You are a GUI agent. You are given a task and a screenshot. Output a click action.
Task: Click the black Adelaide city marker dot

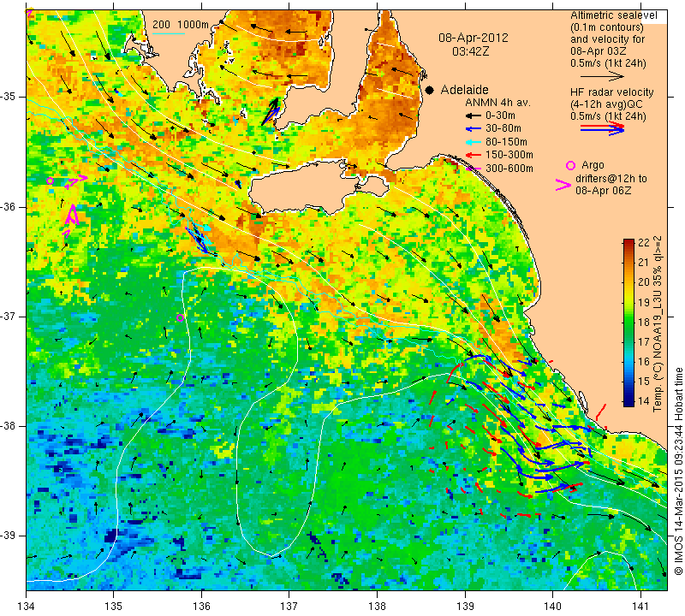click(x=430, y=90)
